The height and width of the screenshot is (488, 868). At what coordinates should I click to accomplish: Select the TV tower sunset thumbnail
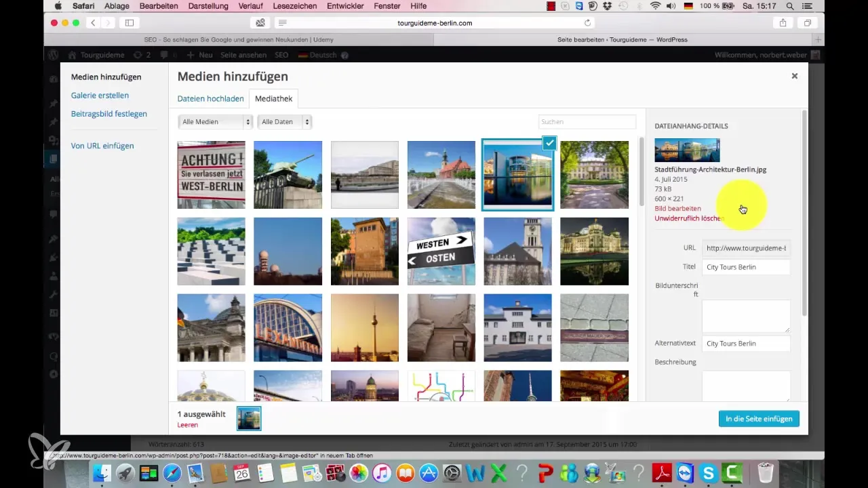(365, 328)
